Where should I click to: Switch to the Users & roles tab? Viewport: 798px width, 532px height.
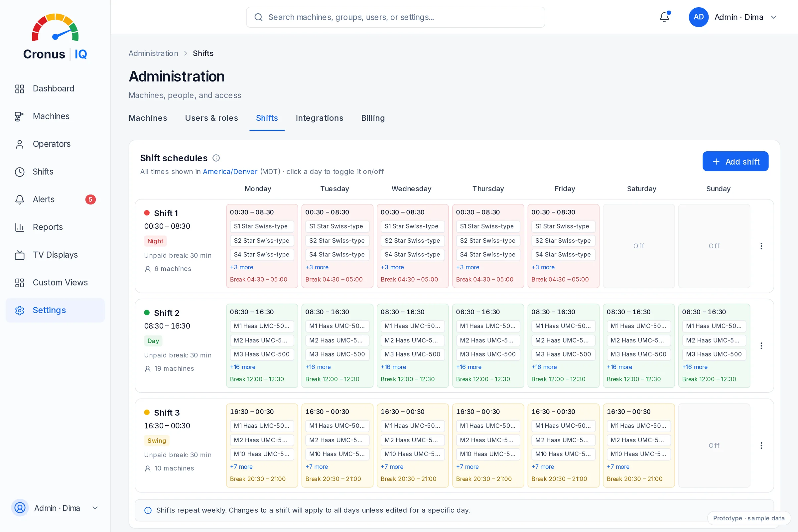[x=211, y=118]
